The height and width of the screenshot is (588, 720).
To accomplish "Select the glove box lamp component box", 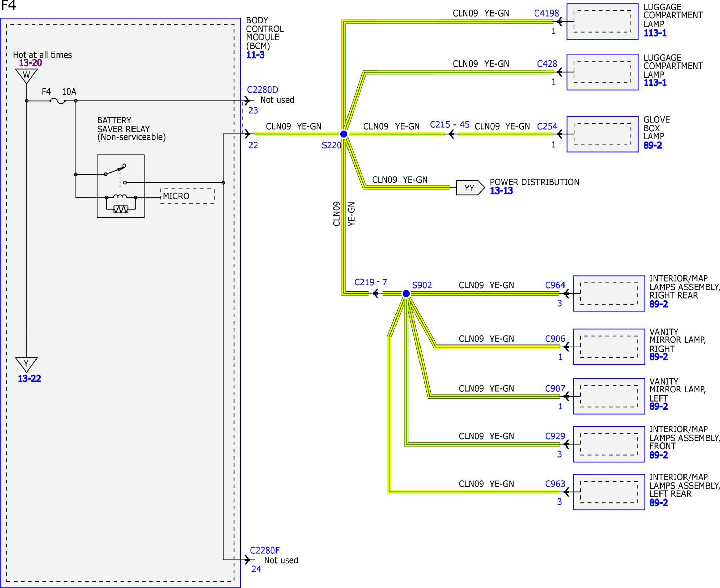I will (602, 134).
